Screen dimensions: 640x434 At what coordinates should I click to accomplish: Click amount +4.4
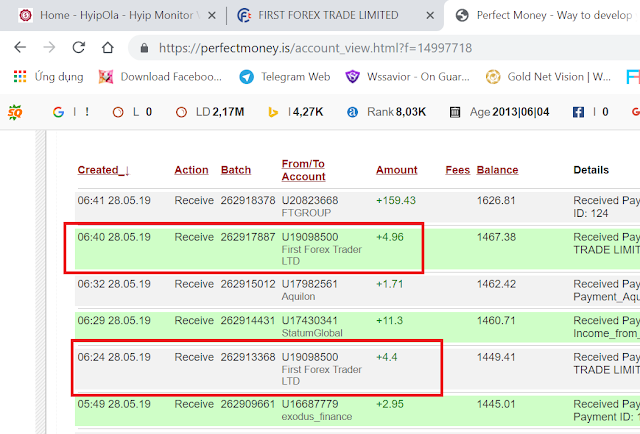click(387, 357)
